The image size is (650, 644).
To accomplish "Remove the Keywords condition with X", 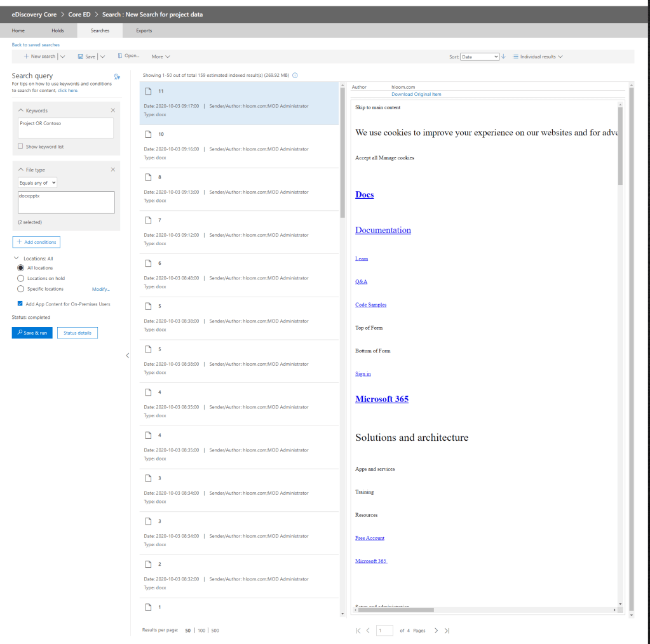I will click(113, 111).
